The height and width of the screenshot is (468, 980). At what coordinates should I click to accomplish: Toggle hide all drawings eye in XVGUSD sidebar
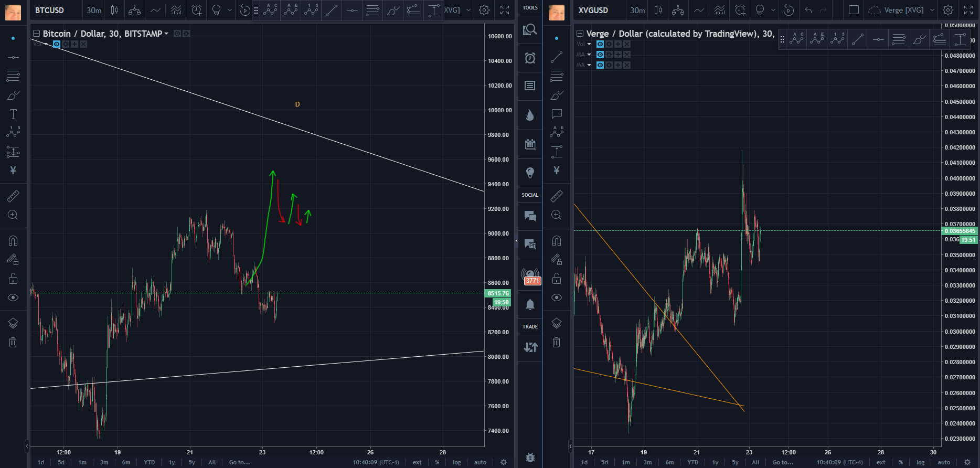click(557, 297)
